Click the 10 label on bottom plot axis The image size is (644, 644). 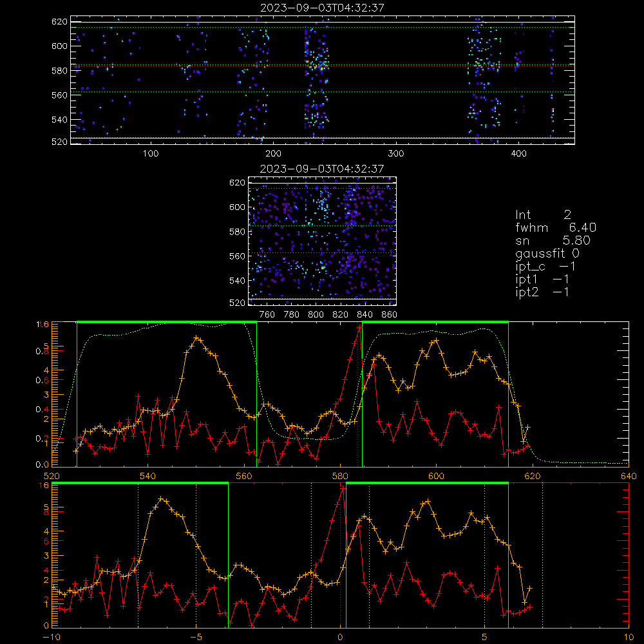629,637
